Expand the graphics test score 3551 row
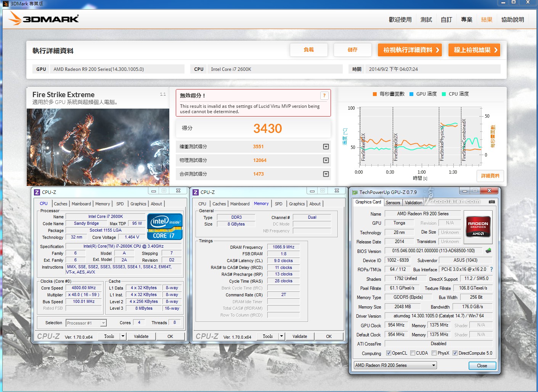 click(x=326, y=147)
